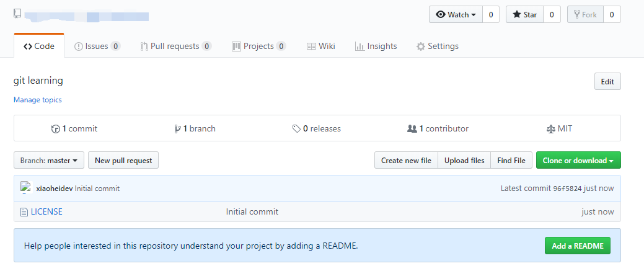Click the commit author avatar image
The image size is (644, 271).
point(26,188)
